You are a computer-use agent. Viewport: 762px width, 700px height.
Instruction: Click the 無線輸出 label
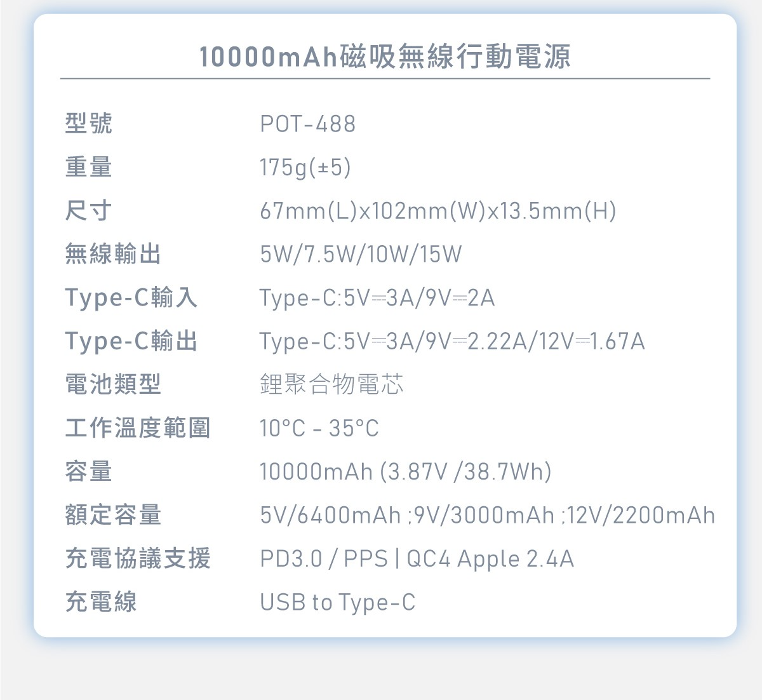pos(113,254)
